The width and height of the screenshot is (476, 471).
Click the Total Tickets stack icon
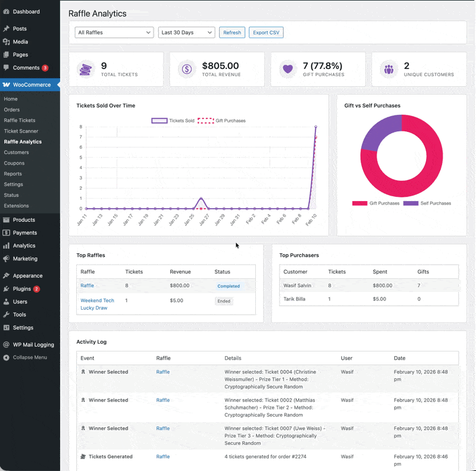pos(86,70)
